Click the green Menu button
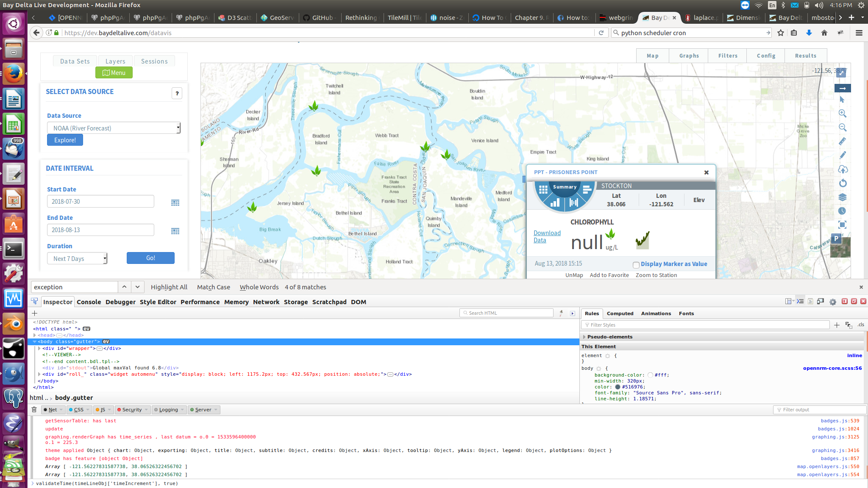 (114, 72)
